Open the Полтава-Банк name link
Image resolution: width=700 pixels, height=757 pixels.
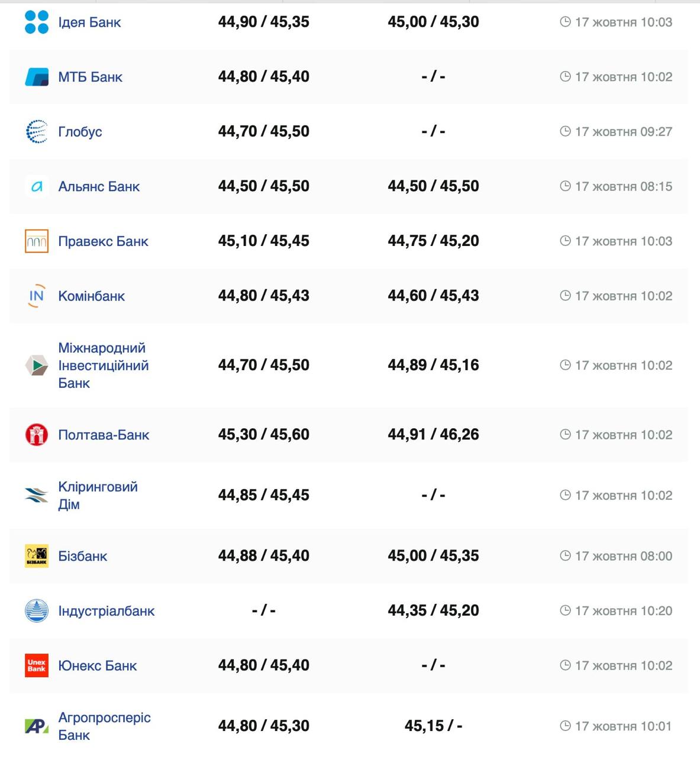[104, 435]
